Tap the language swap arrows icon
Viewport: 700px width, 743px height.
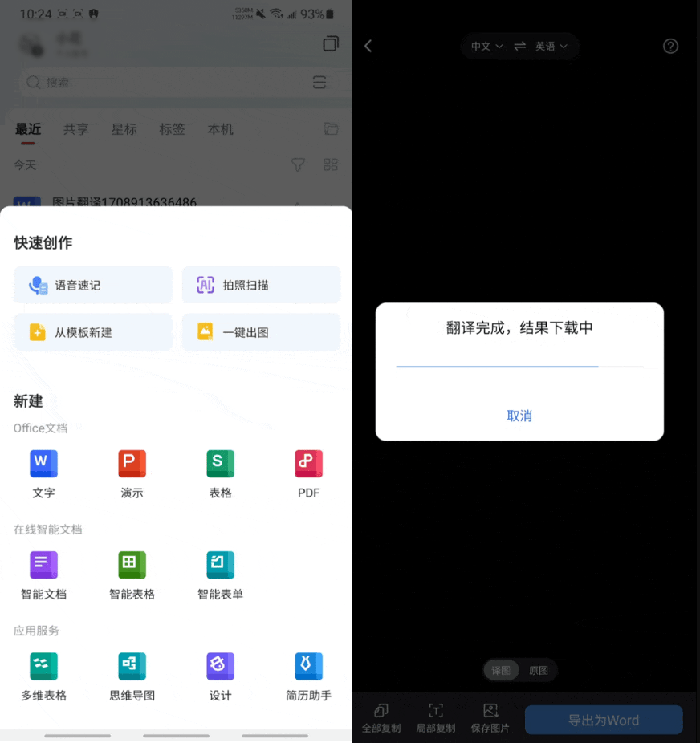coord(520,46)
